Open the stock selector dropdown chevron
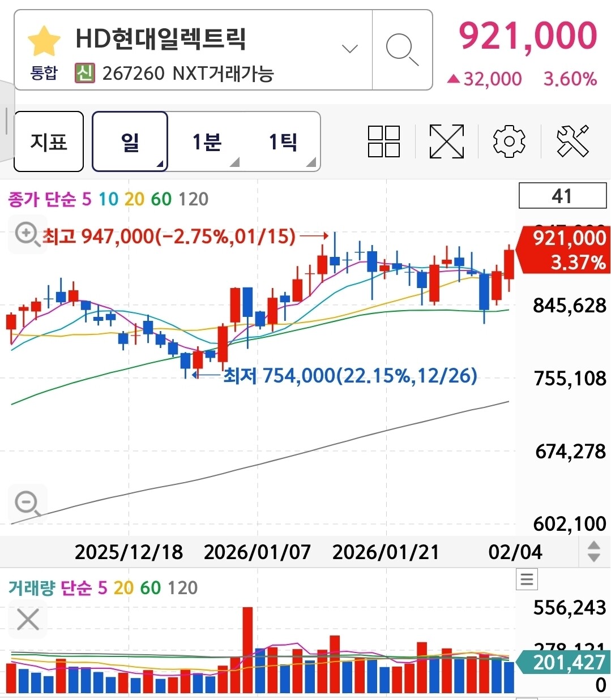Screen dimensions: 611x700 coord(350,49)
